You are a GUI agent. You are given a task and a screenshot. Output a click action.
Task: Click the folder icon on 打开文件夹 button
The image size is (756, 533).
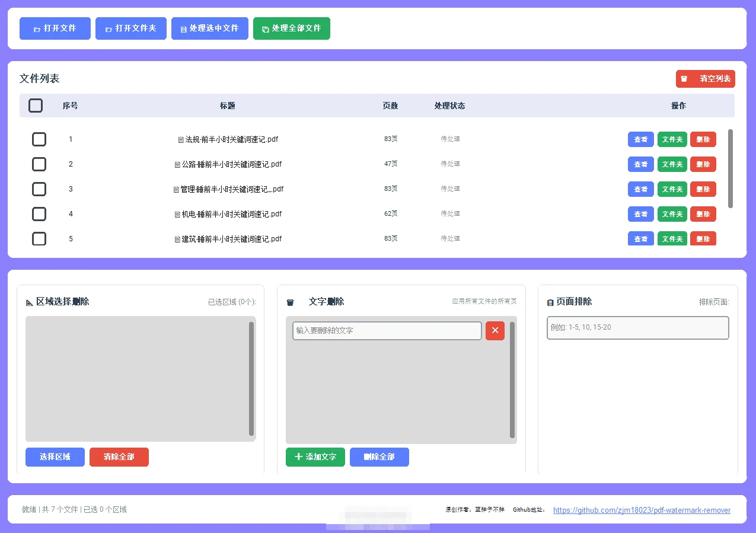point(109,28)
